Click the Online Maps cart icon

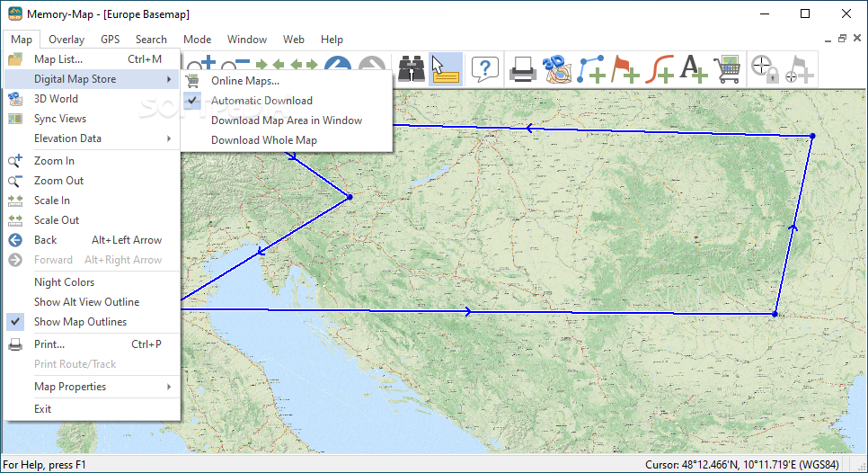pyautogui.click(x=192, y=81)
